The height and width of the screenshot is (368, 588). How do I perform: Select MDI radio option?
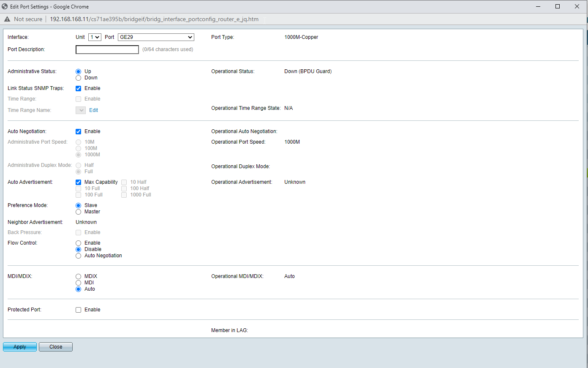tap(79, 283)
